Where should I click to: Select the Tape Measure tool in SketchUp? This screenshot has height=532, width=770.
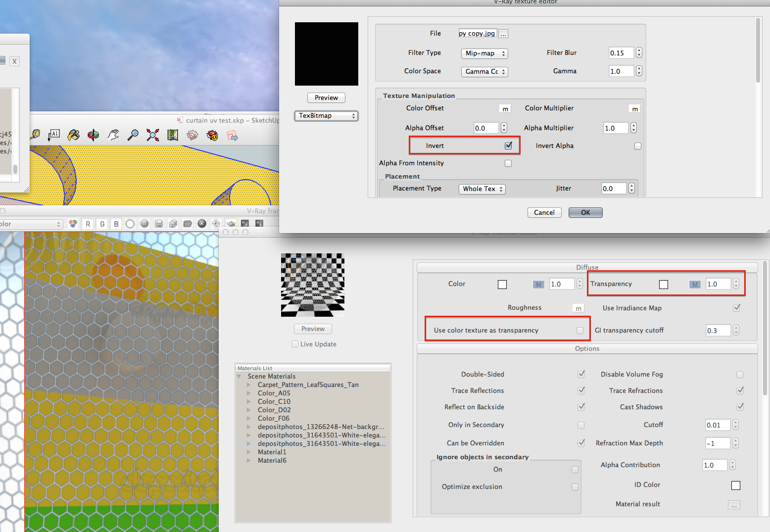(x=35, y=135)
